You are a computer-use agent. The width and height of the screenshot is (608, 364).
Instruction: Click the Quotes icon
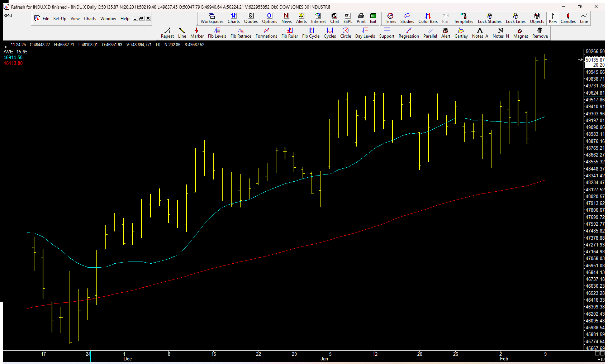click(251, 18)
